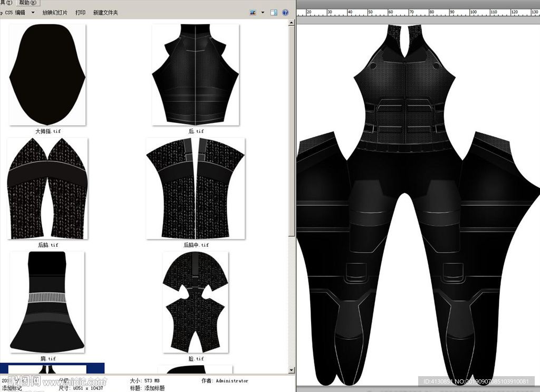
Task: Open the more view options dropdown arrow
Action: (262, 12)
